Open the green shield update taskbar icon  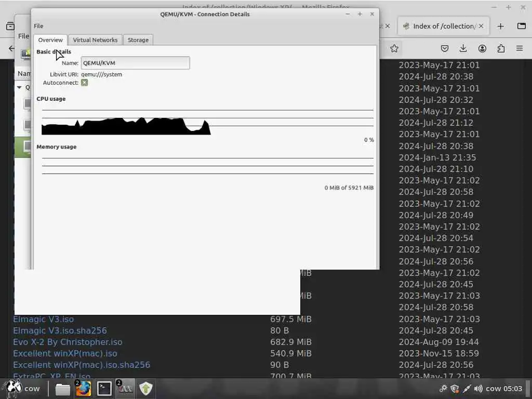(x=146, y=389)
